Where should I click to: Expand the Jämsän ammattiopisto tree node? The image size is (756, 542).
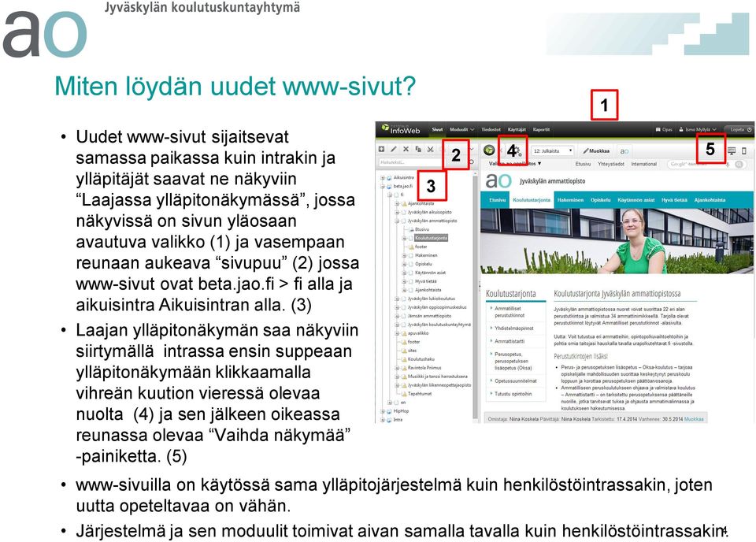[397, 317]
